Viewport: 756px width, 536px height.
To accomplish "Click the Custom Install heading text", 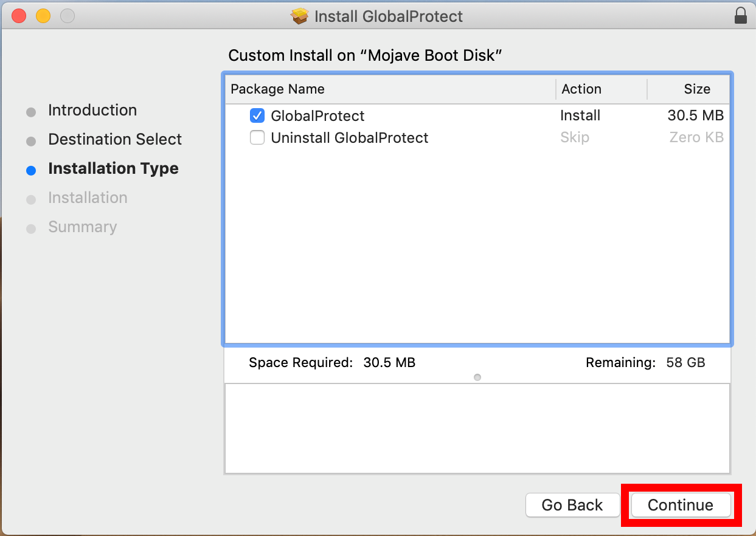I will tap(365, 56).
